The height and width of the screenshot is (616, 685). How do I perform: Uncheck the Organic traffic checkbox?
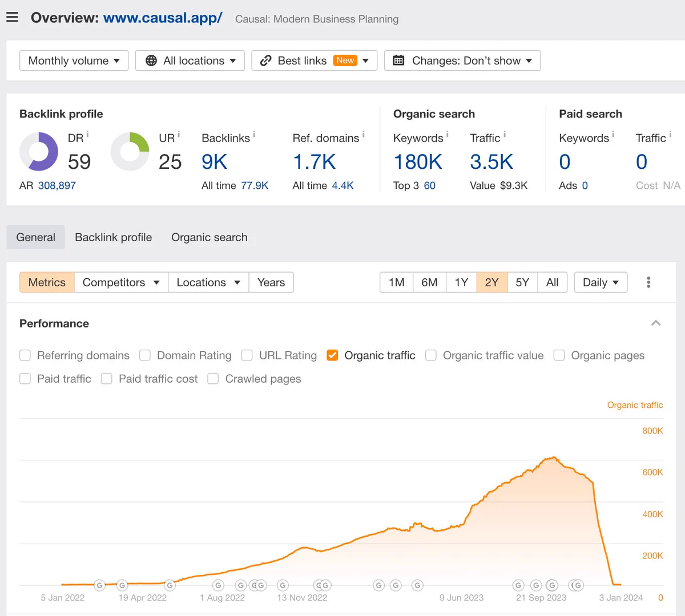332,355
